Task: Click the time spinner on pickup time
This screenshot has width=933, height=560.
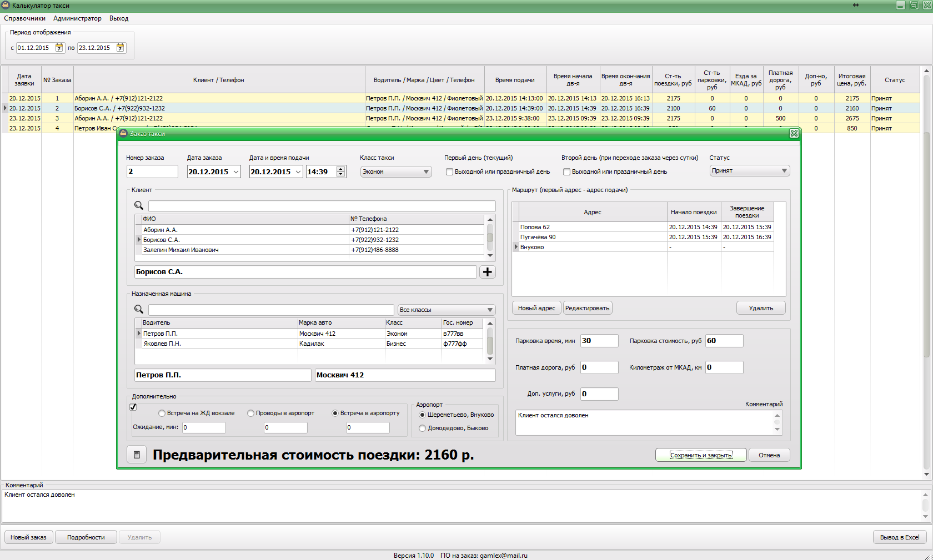Action: (x=341, y=171)
